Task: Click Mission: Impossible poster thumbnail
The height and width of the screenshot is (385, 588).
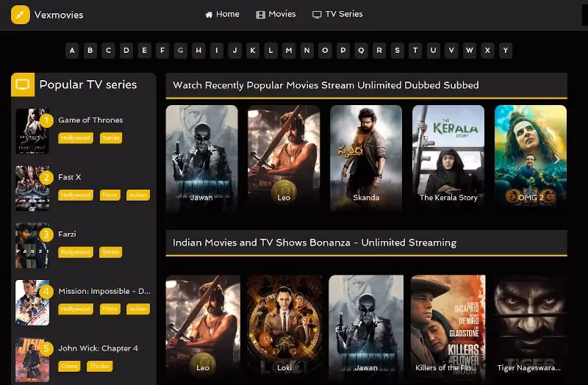Action: [32, 303]
